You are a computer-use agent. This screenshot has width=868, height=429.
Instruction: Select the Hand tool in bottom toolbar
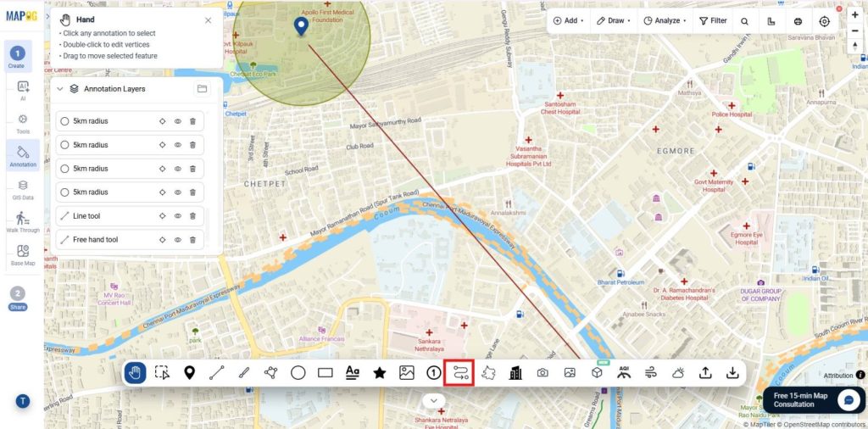pyautogui.click(x=135, y=372)
